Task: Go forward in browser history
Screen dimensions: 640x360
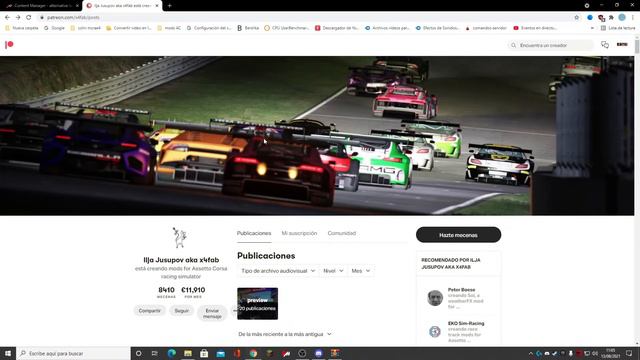Action: 18,18
